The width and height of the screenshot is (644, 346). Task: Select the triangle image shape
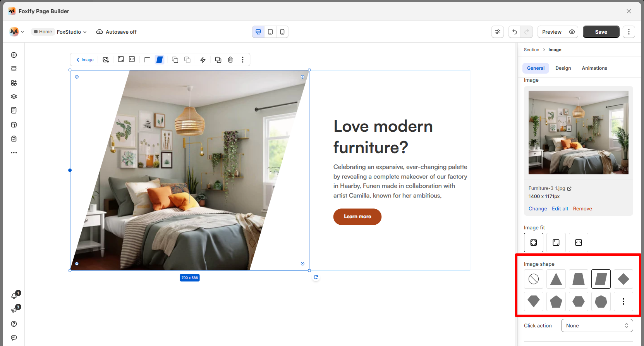point(556,279)
